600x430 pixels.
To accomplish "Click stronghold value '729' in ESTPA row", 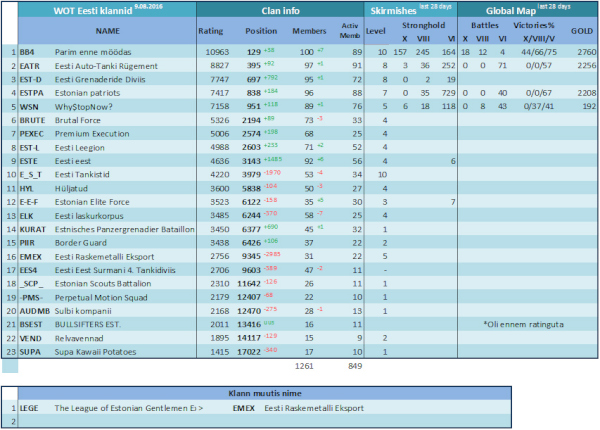I will 448,93.
